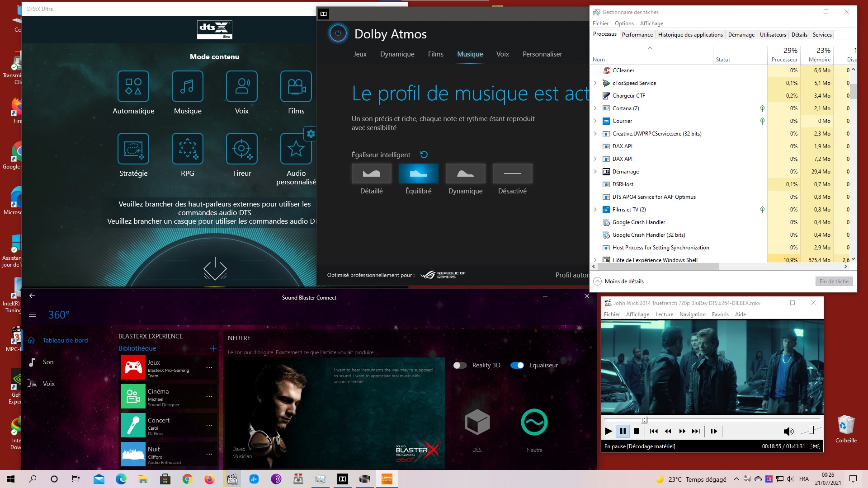Open Démarrage tab in Task Manager

[741, 35]
